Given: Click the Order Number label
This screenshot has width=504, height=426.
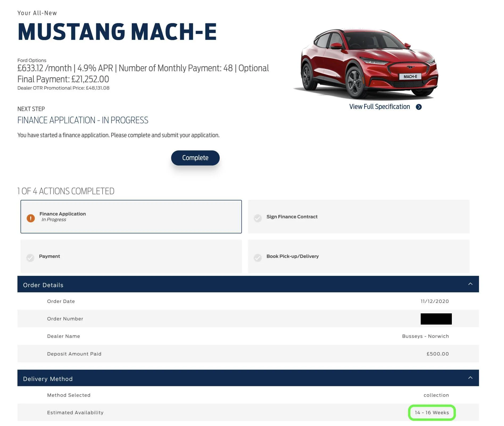Looking at the screenshot, I should point(65,319).
